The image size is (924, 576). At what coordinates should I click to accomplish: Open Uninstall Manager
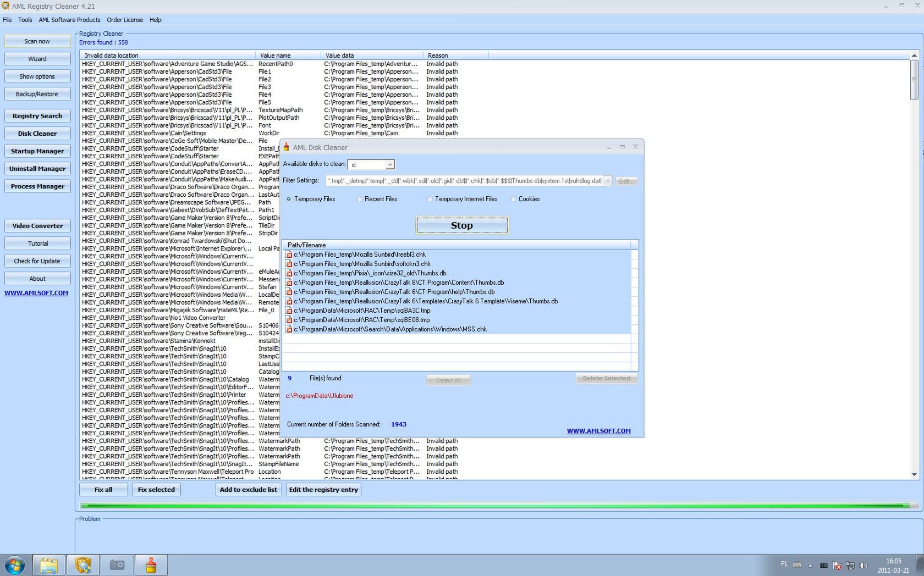[x=37, y=169]
